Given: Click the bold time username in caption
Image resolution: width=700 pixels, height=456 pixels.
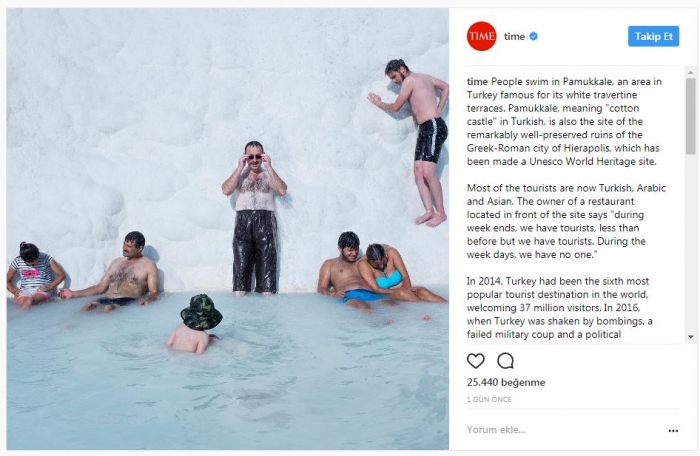Looking at the screenshot, I should coord(477,82).
